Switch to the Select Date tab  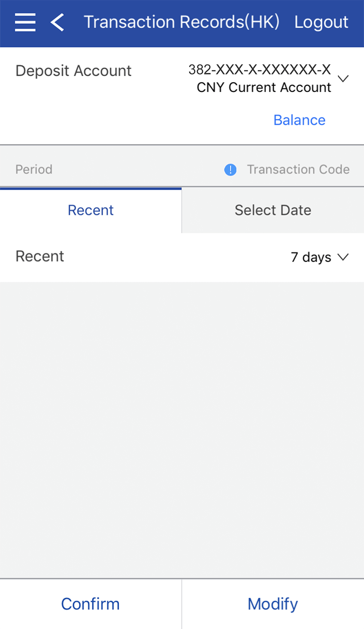[273, 210]
